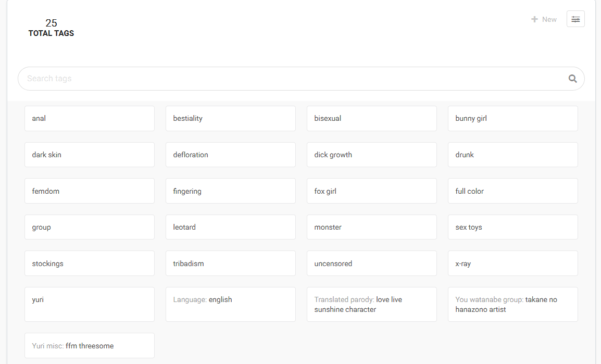Open the 'full color' tag
601x364 pixels.
[512, 191]
